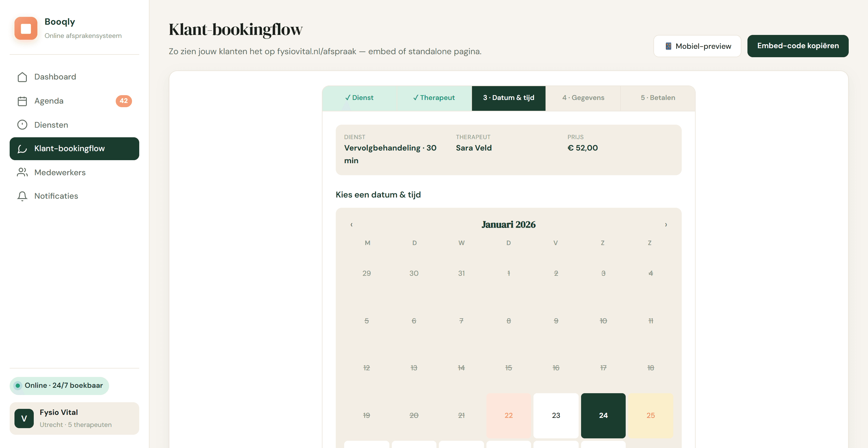Open the Medewerkers section

tap(74, 172)
